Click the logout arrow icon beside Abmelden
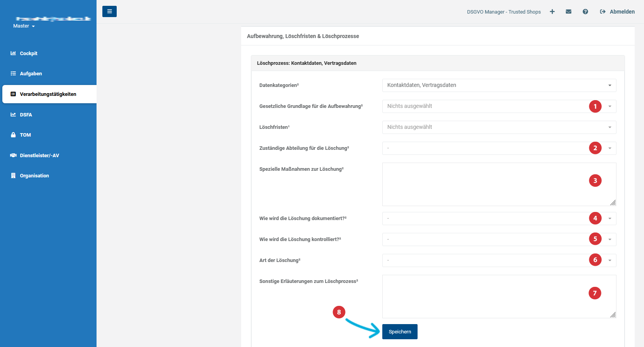Screen dimensions: 644x347 tap(603, 12)
